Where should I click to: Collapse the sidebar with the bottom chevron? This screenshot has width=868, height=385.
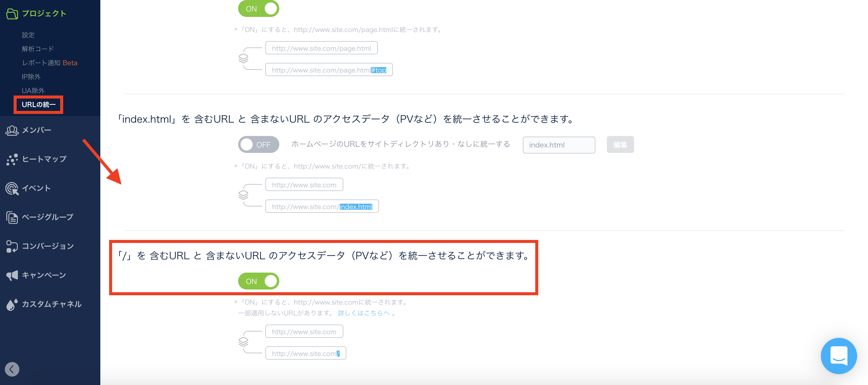click(x=12, y=369)
